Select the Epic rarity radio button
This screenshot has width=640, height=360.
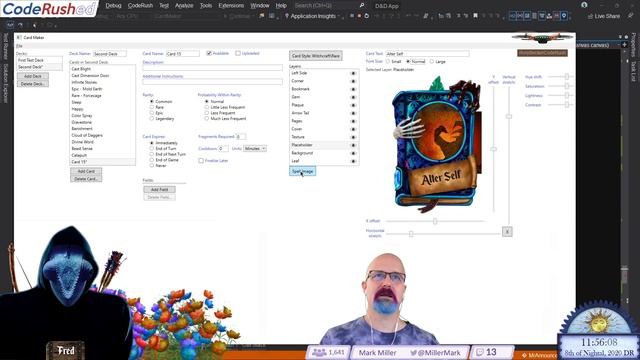(x=151, y=113)
